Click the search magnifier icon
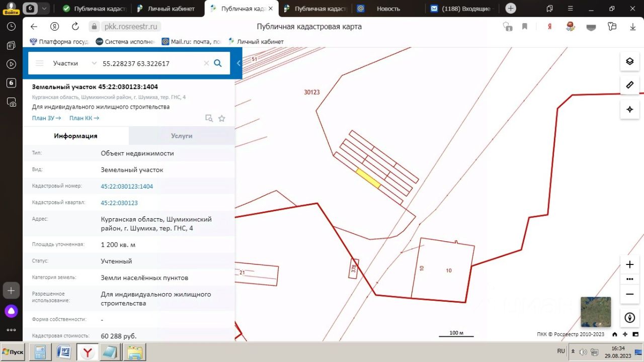This screenshot has height=362, width=644. (x=218, y=63)
